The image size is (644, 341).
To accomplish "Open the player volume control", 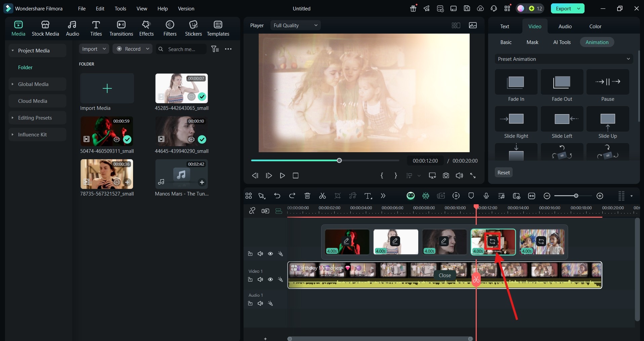I will [459, 175].
